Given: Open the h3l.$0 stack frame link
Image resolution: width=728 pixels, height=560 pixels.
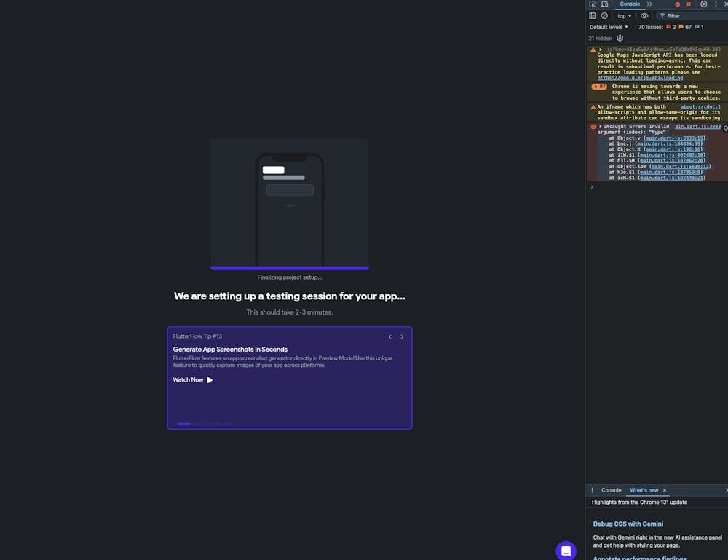Looking at the screenshot, I should [x=671, y=161].
